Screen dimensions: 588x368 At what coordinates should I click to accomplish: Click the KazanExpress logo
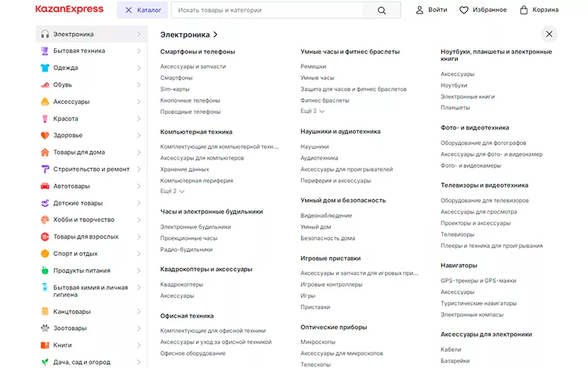click(x=69, y=10)
